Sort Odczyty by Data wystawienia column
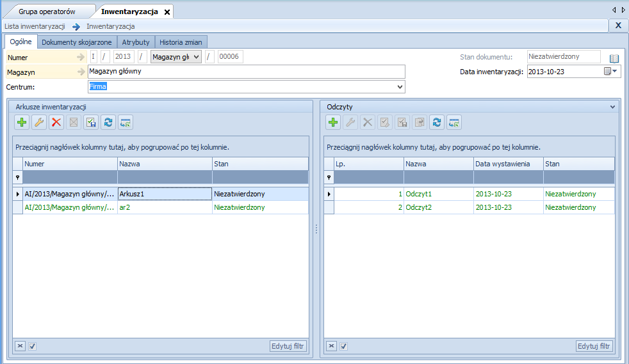The image size is (629, 364). point(508,164)
